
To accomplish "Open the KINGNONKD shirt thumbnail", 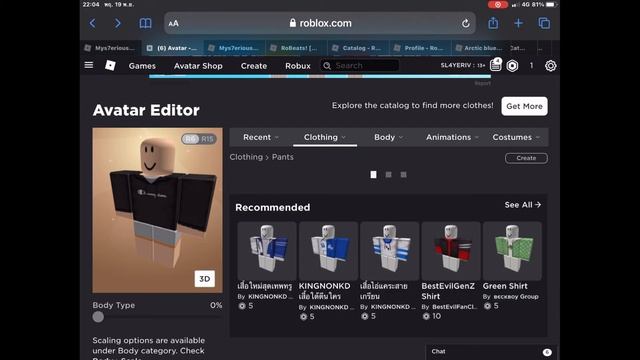I will tap(329, 251).
